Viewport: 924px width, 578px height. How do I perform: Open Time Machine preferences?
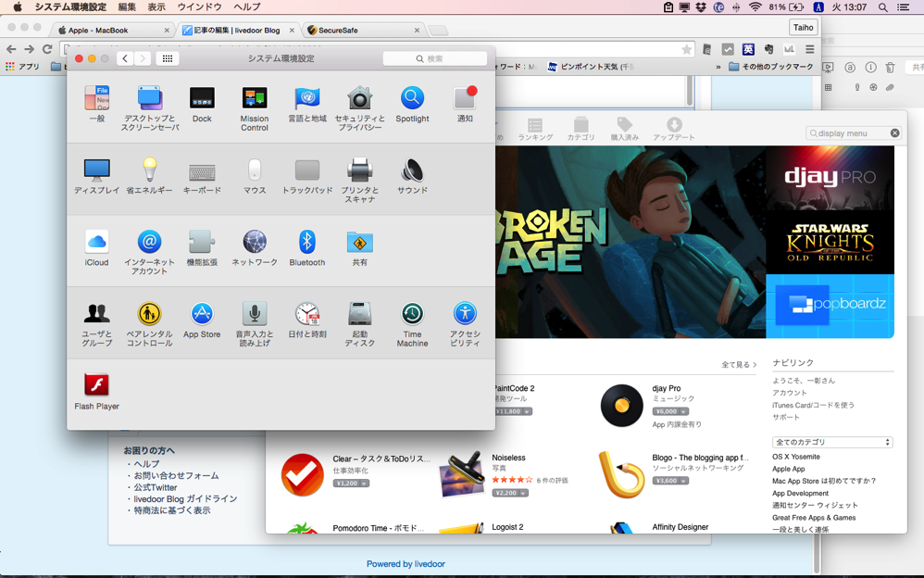(x=413, y=324)
